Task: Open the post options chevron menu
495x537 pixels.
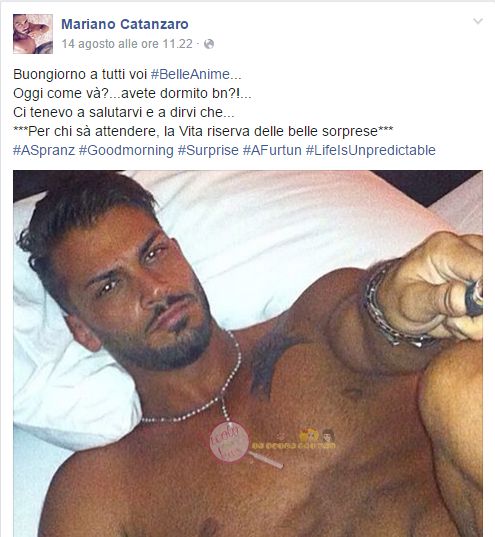Action: pos(478,21)
